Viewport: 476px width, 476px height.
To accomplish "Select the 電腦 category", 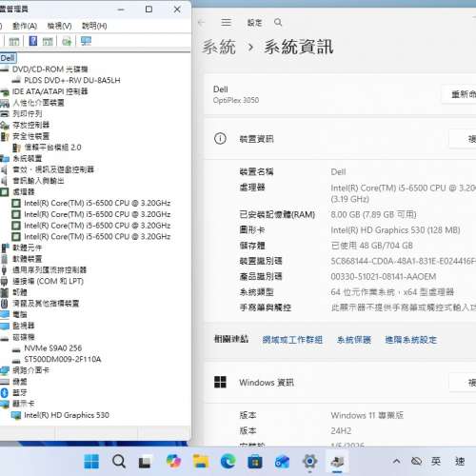I will (20, 314).
